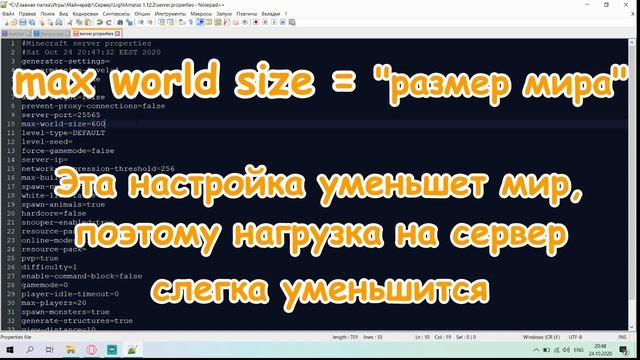Viewport: 640px width, 360px height.
Task: Click the Stop macro recording icon
Action: (x=265, y=22)
